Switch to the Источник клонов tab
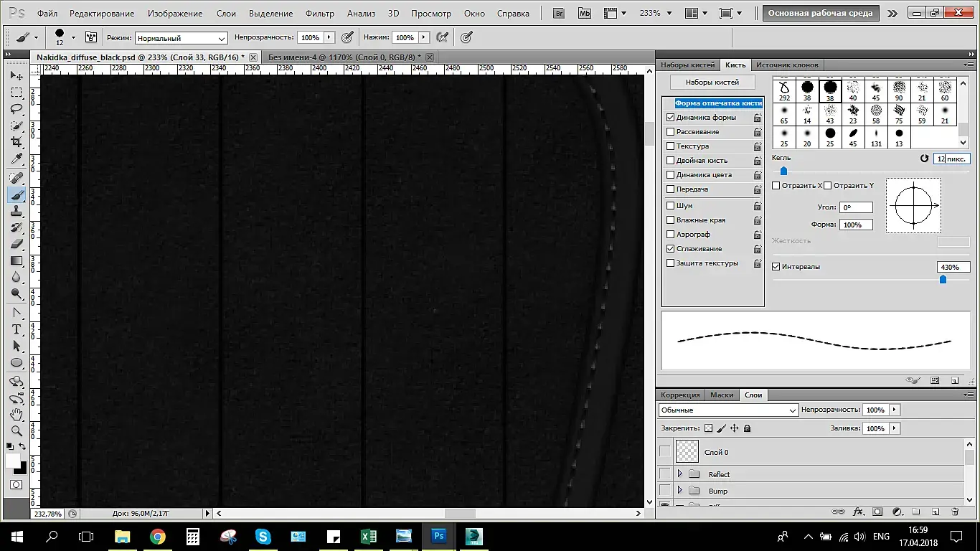 tap(787, 65)
